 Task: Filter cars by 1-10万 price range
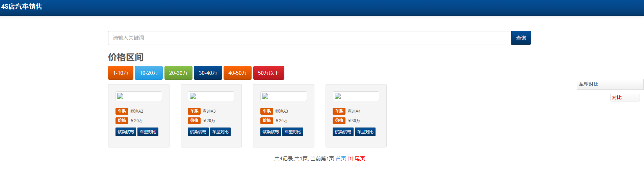pos(121,73)
